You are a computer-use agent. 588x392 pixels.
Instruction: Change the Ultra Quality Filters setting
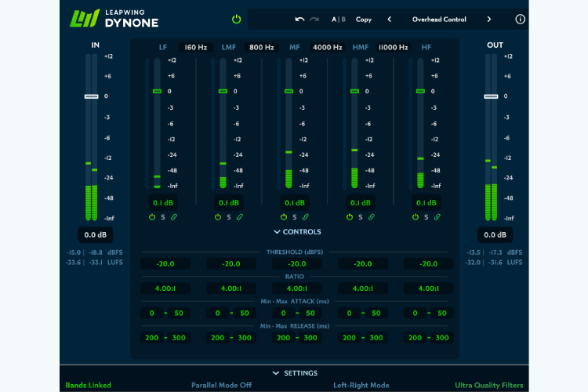489,385
